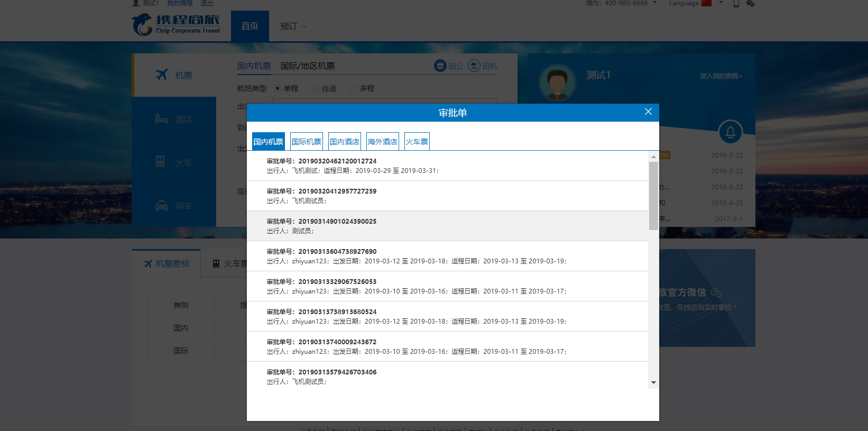
Task: Expand the 境内 phone number dropdown
Action: [655, 3]
